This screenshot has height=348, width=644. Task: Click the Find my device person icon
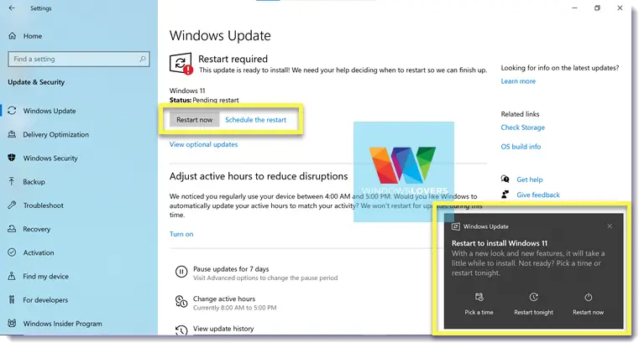tap(12, 276)
